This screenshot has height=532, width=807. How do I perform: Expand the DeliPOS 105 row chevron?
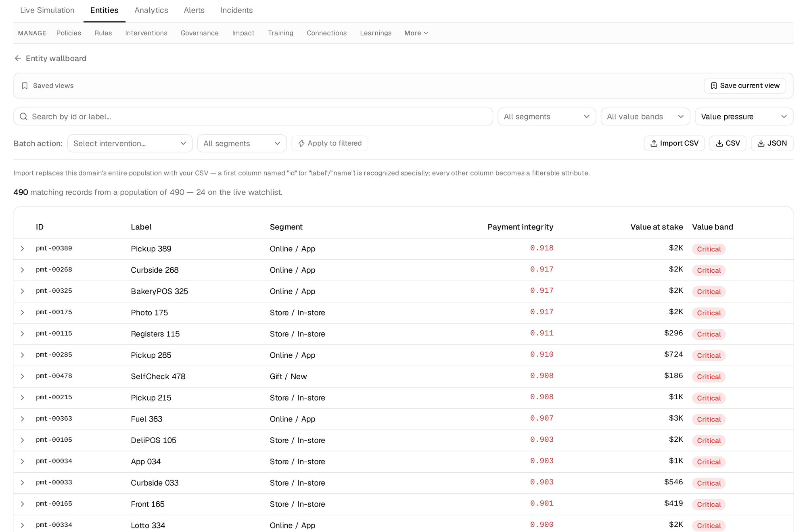click(23, 440)
